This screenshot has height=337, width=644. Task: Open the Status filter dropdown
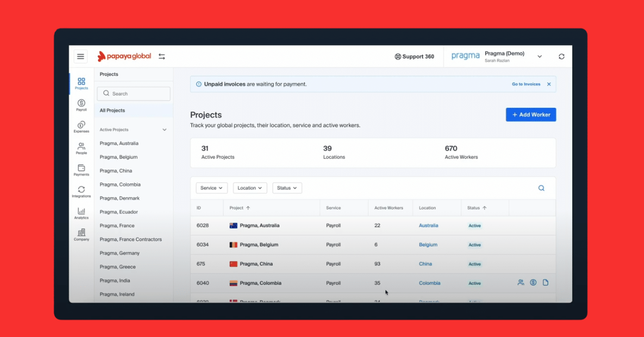(287, 188)
